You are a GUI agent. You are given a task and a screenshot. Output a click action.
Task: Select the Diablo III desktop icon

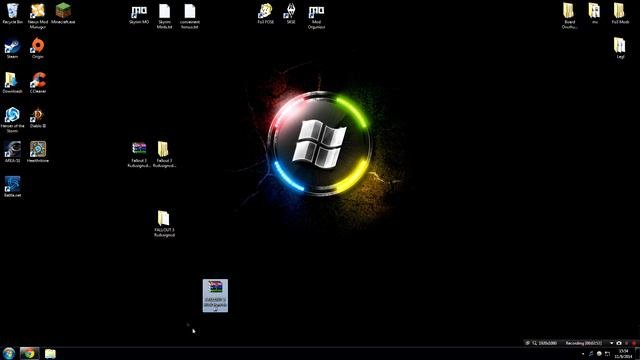[38, 118]
